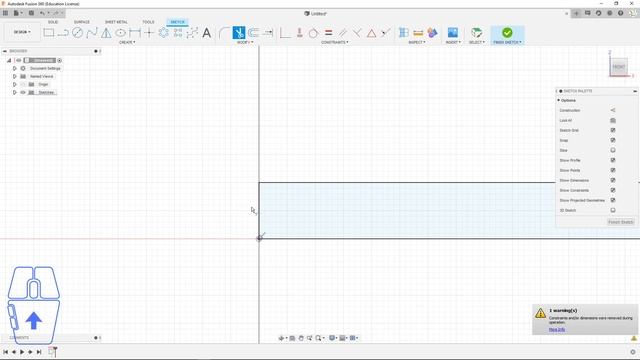Select the Point sketch tool

[x=149, y=33]
